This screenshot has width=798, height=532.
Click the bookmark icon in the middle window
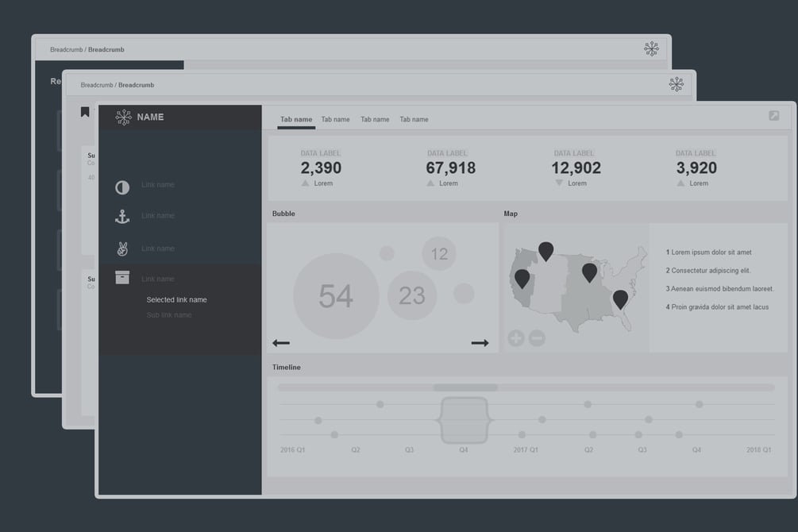pyautogui.click(x=85, y=112)
